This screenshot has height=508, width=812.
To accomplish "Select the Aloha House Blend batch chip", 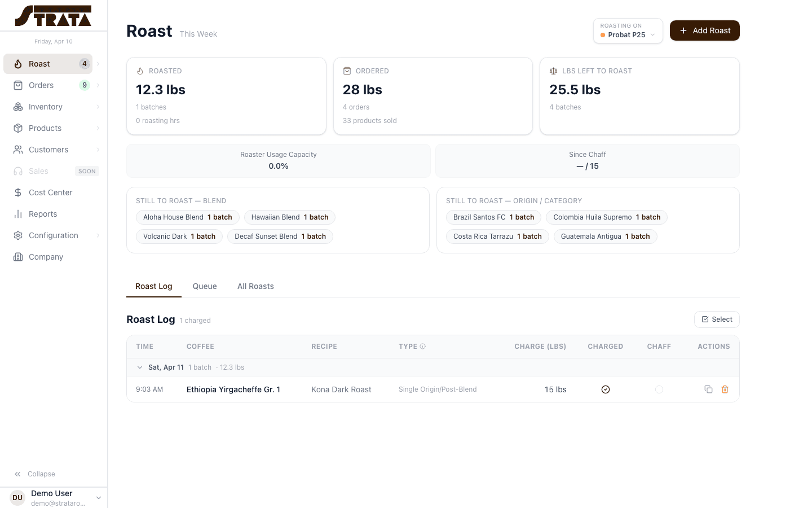I will click(x=187, y=217).
